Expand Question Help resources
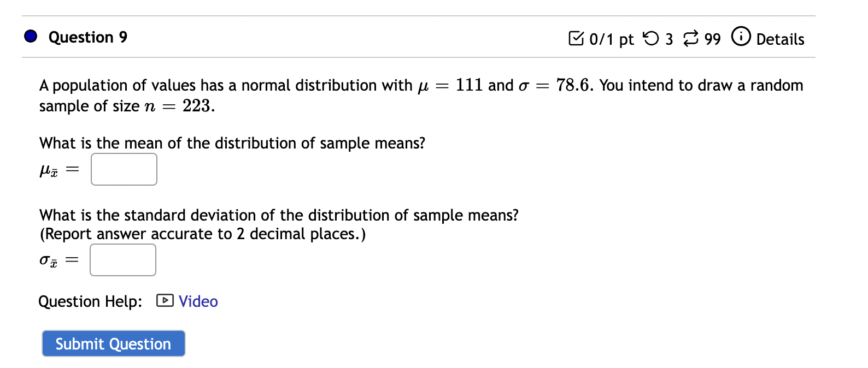The image size is (868, 368). [197, 301]
